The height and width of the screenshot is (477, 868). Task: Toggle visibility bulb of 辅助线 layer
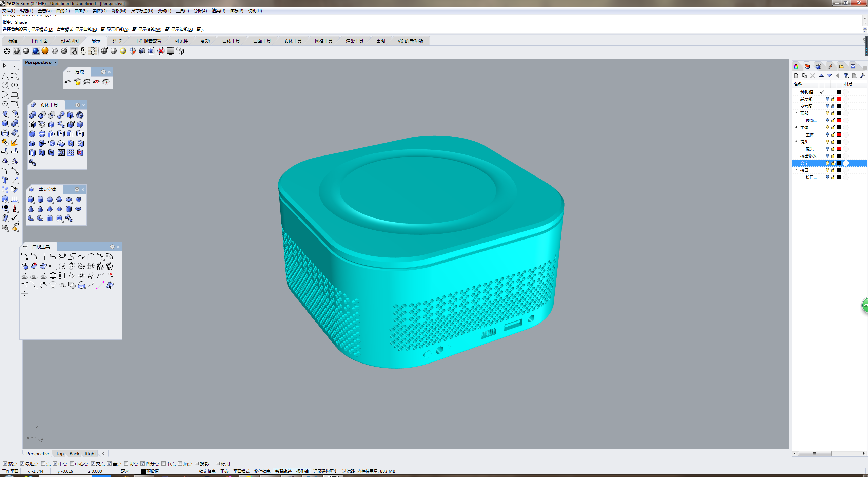(827, 99)
